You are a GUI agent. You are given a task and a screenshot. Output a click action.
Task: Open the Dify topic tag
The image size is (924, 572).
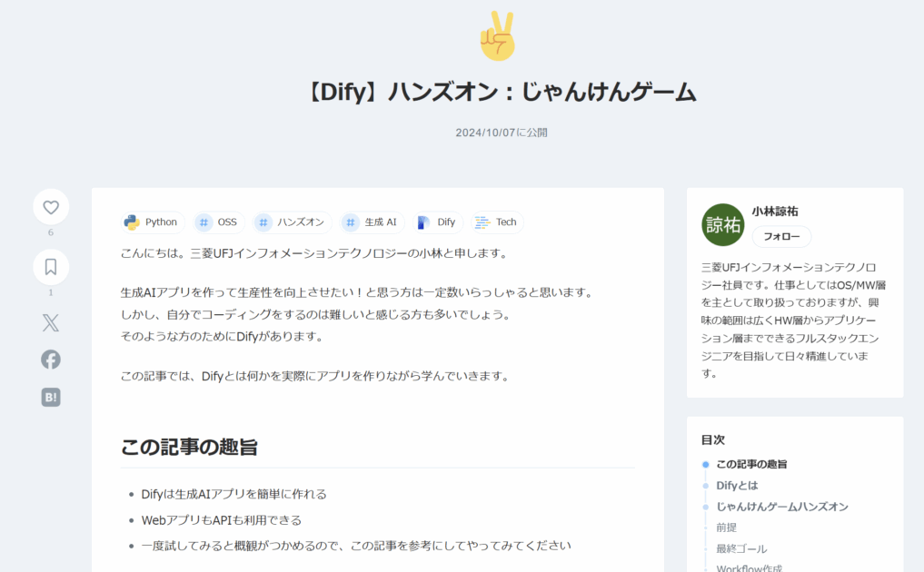(x=438, y=222)
